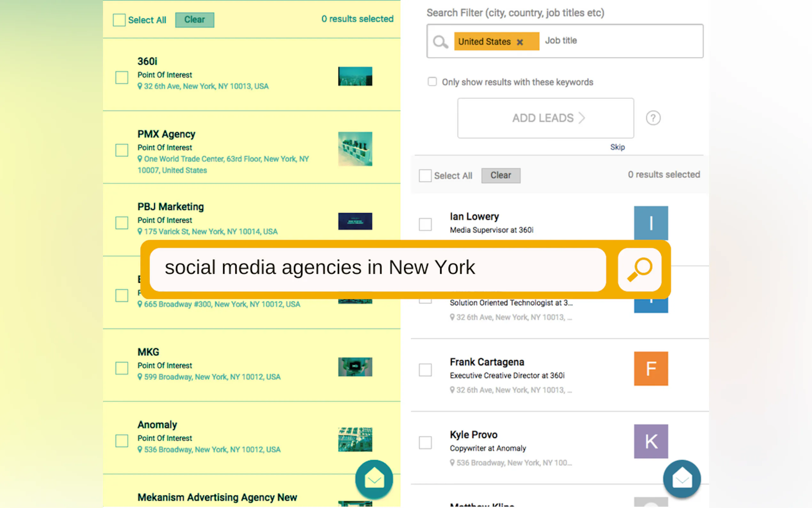The height and width of the screenshot is (508, 812).
Task: Click the social media agencies search field
Action: pyautogui.click(x=378, y=269)
